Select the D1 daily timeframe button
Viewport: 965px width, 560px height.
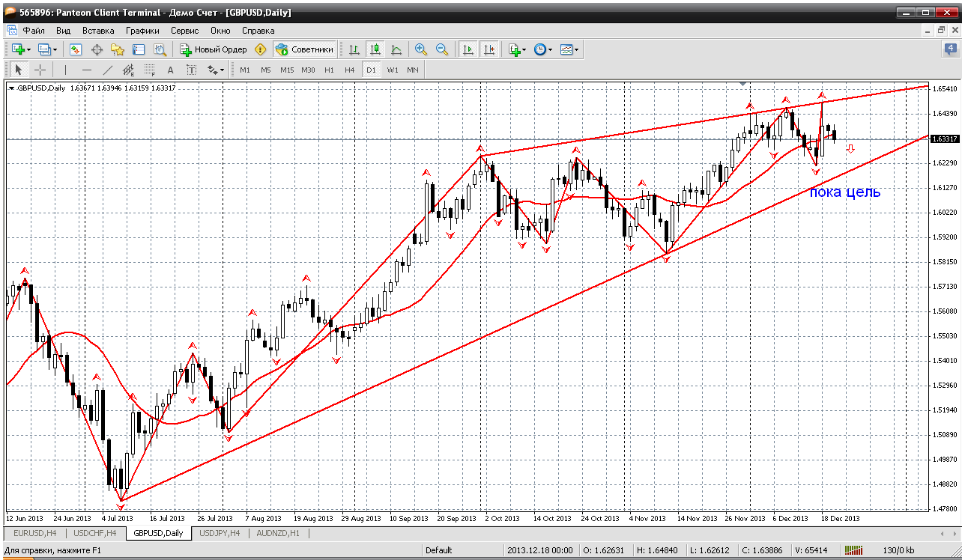371,70
